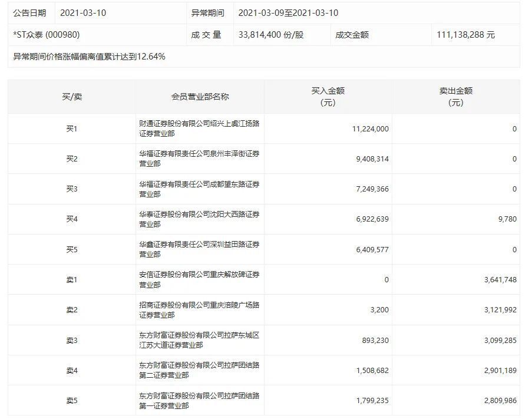Select 东方财富拉萨团结路第二 branch name

tap(199, 370)
